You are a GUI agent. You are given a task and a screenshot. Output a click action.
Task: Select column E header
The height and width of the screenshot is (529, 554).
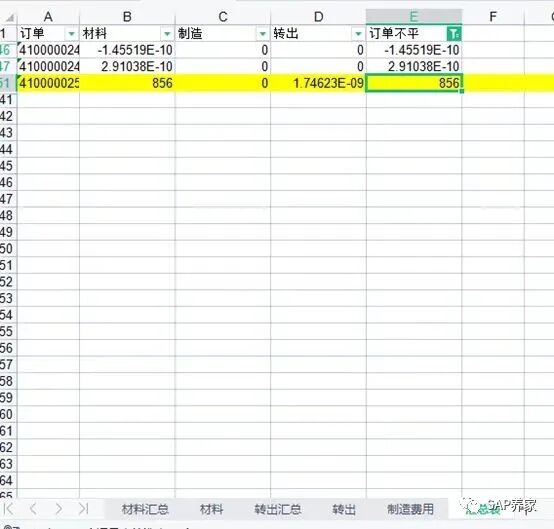coord(414,17)
